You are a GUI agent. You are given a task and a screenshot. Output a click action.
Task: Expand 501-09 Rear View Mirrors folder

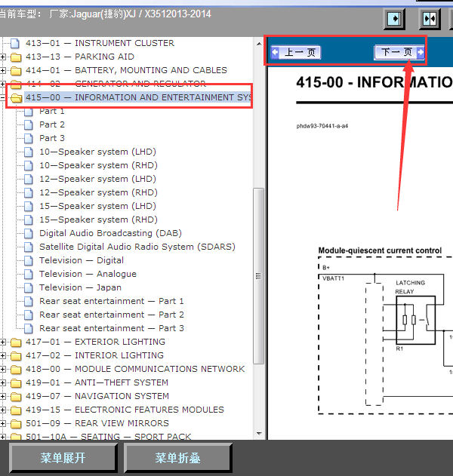[3, 423]
